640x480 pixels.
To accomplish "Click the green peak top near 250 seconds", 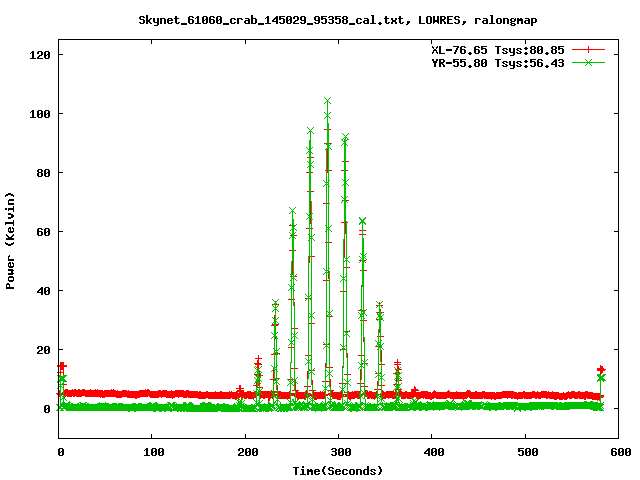I will pyautogui.click(x=292, y=211).
